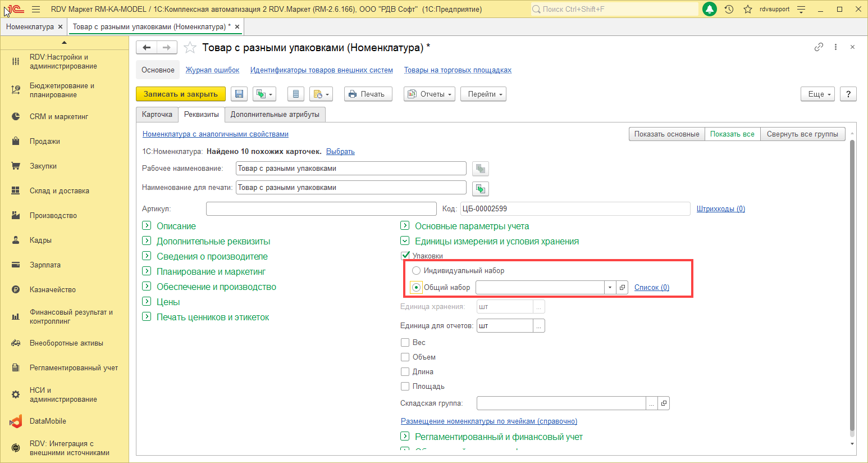This screenshot has height=463, width=868.
Task: Enable the Вес checkbox
Action: [x=405, y=343]
